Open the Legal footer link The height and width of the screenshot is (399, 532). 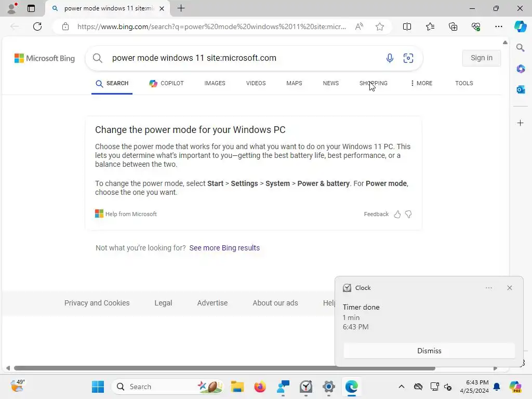[163, 303]
